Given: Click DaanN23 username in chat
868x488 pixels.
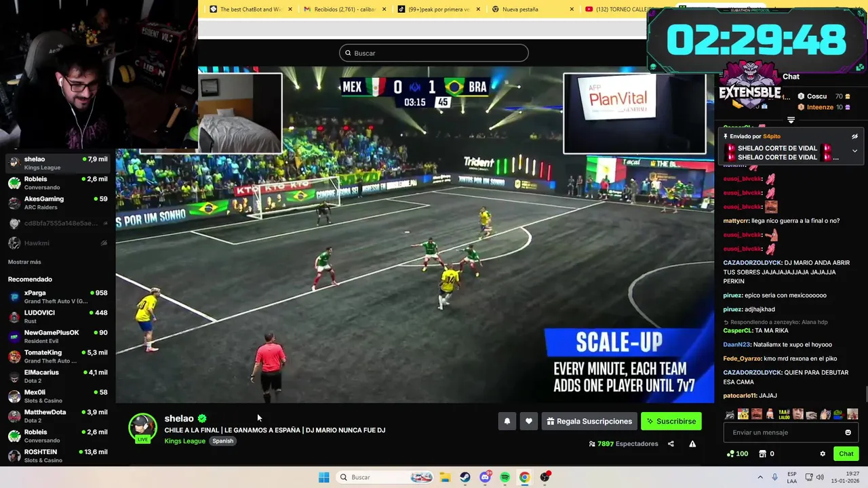Looking at the screenshot, I should [x=737, y=344].
